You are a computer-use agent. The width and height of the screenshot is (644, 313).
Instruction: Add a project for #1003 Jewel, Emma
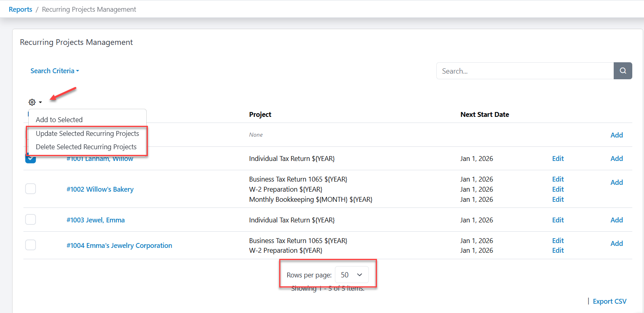click(x=617, y=220)
